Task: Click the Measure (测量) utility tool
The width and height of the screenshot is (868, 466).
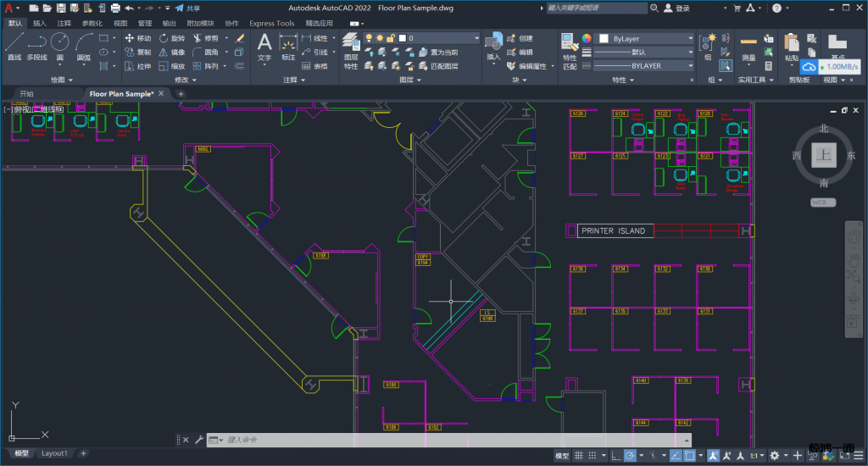Action: pos(748,46)
